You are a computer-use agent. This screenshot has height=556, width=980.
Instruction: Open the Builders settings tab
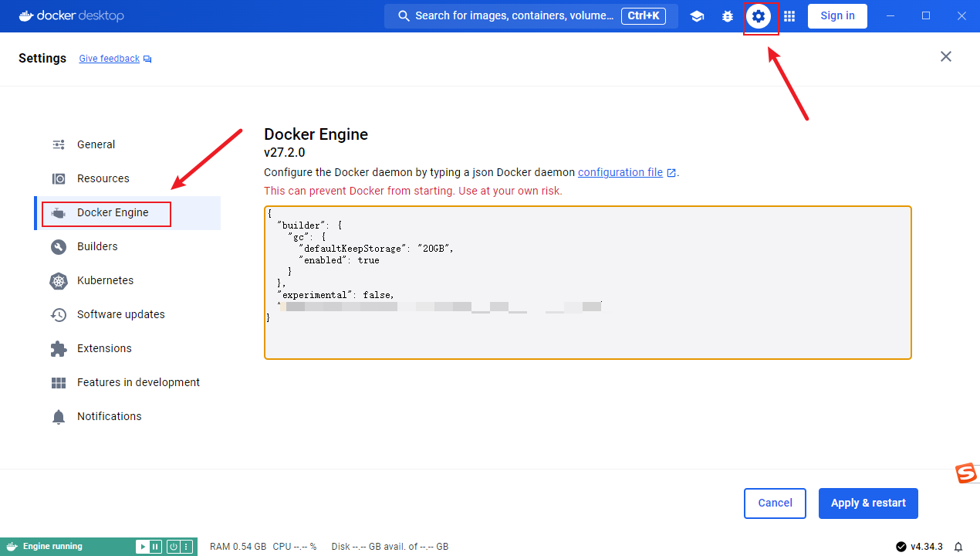pyautogui.click(x=127, y=246)
